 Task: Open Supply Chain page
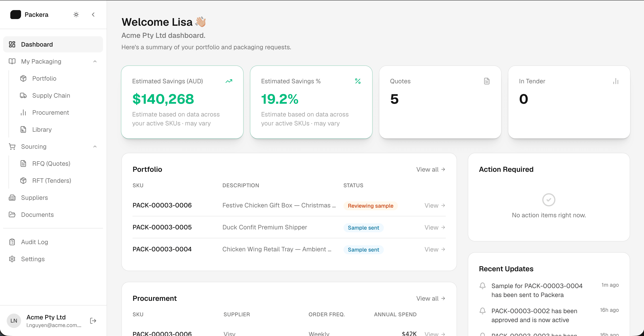tap(51, 95)
